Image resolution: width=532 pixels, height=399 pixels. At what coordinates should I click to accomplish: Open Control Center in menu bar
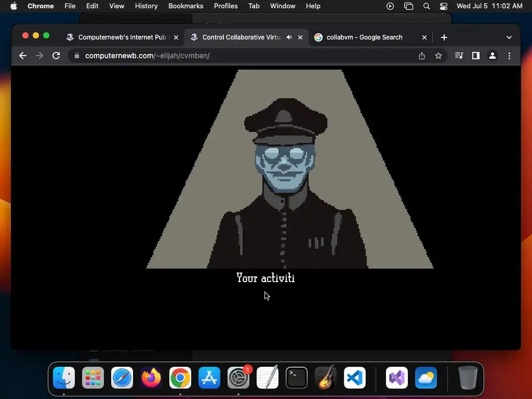coord(444,6)
